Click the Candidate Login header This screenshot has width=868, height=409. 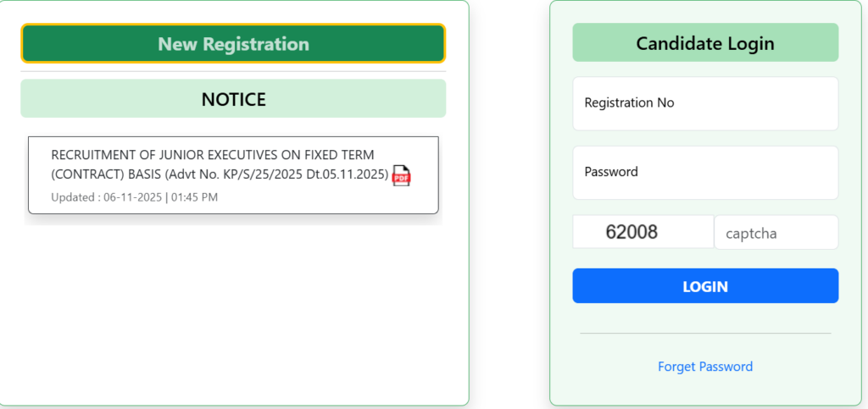[x=705, y=43]
